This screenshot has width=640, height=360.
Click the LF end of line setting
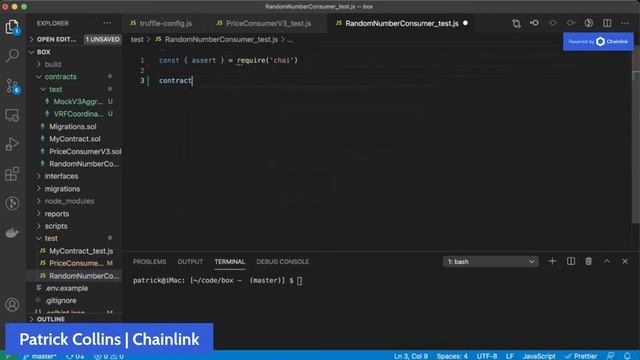pyautogui.click(x=510, y=356)
